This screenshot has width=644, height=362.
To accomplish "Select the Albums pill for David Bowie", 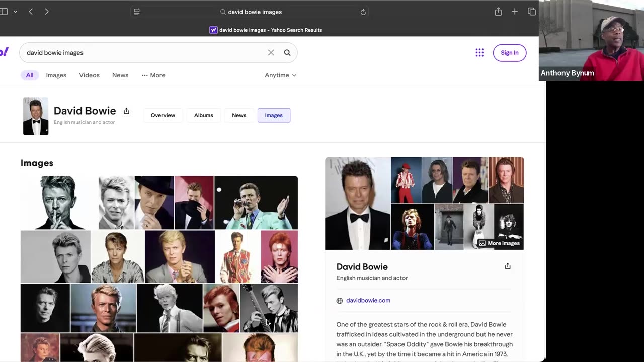I will point(204,115).
